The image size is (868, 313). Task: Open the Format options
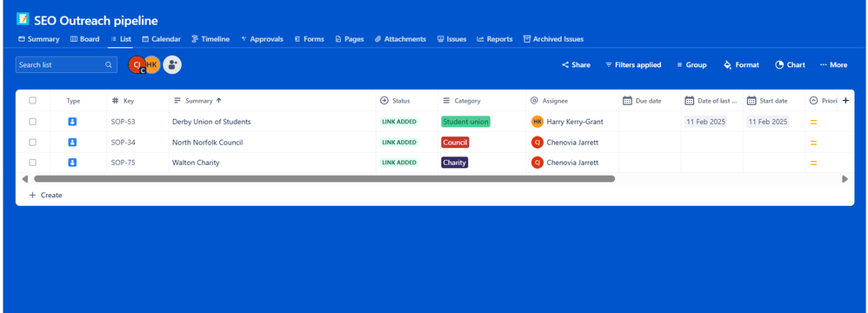[741, 64]
